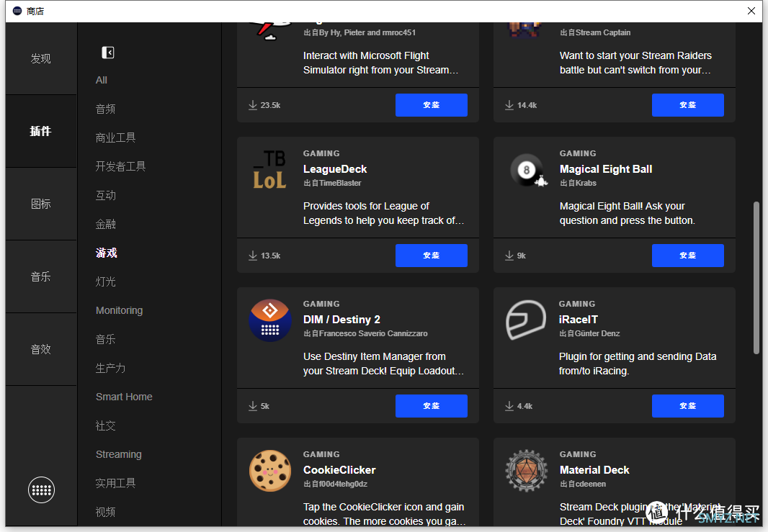Click the iRaceIT helmet icon
Screen dimensions: 768x532
(x=526, y=320)
